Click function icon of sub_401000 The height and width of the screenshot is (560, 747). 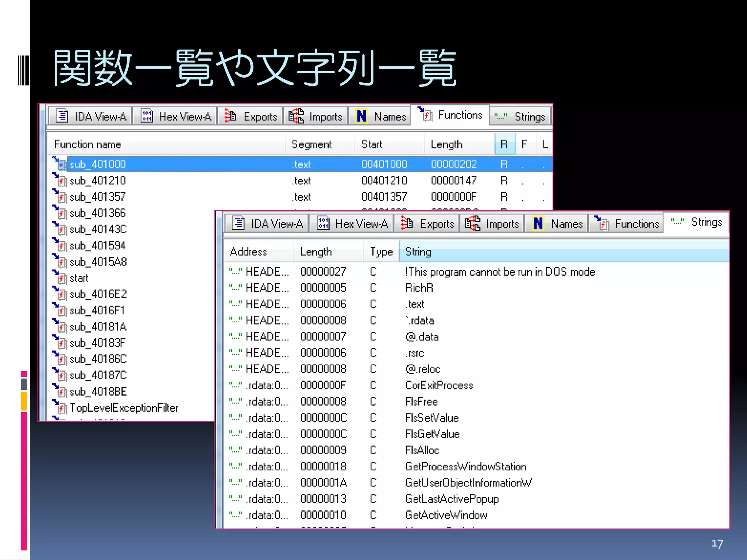pyautogui.click(x=60, y=164)
